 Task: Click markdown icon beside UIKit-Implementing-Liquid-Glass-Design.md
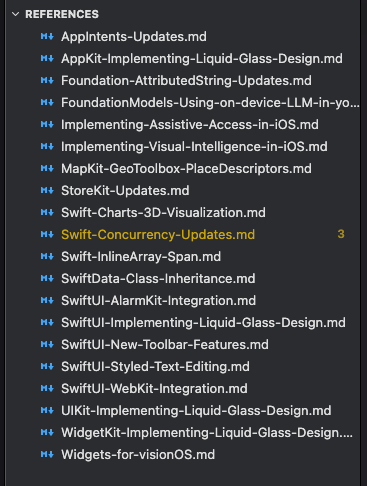47,410
